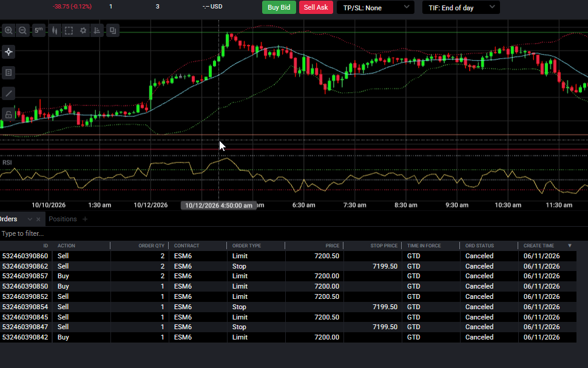Open the Orders tab dropdown chevron
This screenshot has height=368, width=588.
[x=30, y=219]
